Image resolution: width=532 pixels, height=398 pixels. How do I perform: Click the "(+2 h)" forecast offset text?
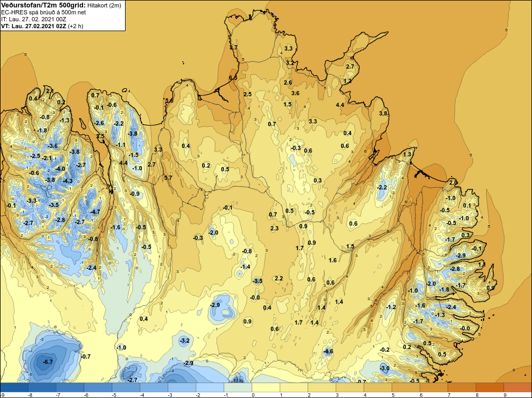click(x=76, y=26)
